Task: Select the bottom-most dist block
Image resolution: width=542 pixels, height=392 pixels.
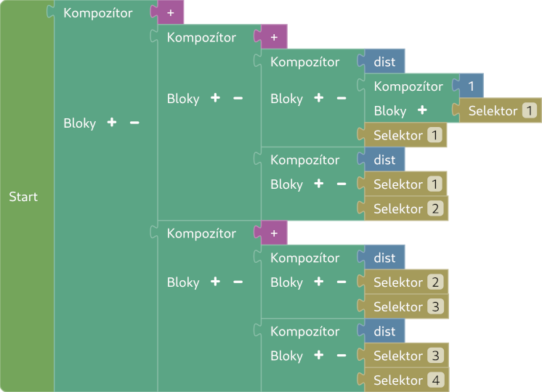Action: coord(384,332)
